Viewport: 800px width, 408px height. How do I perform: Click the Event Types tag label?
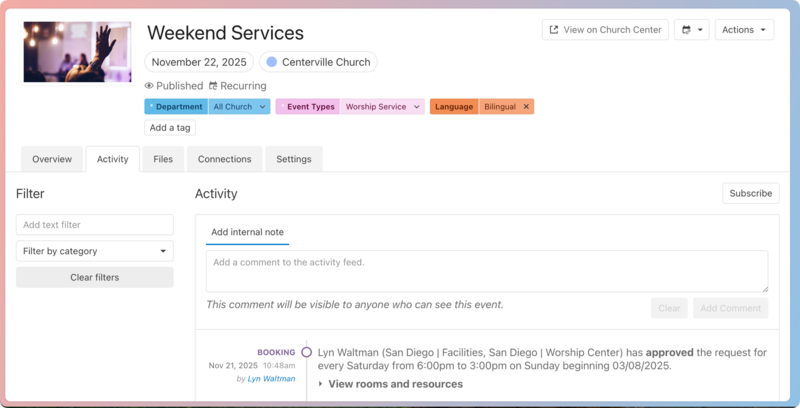coord(308,107)
